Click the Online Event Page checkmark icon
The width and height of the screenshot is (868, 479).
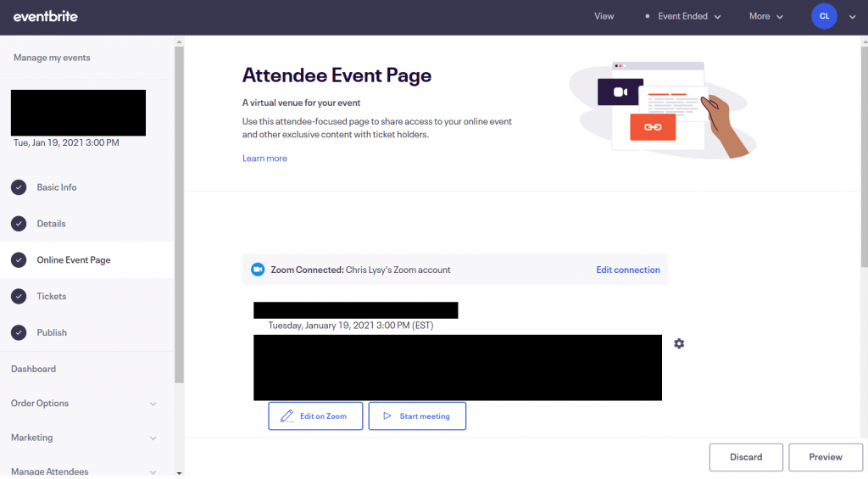(19, 259)
